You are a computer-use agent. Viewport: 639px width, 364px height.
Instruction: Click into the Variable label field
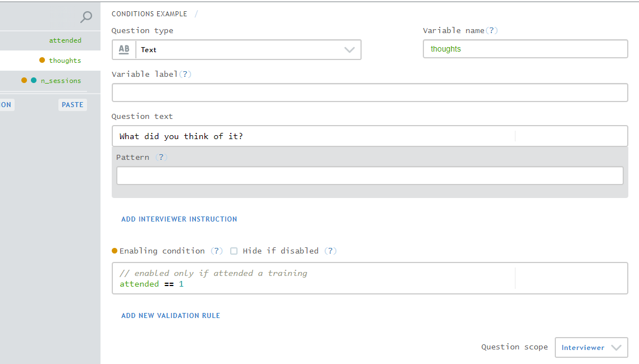click(x=369, y=93)
